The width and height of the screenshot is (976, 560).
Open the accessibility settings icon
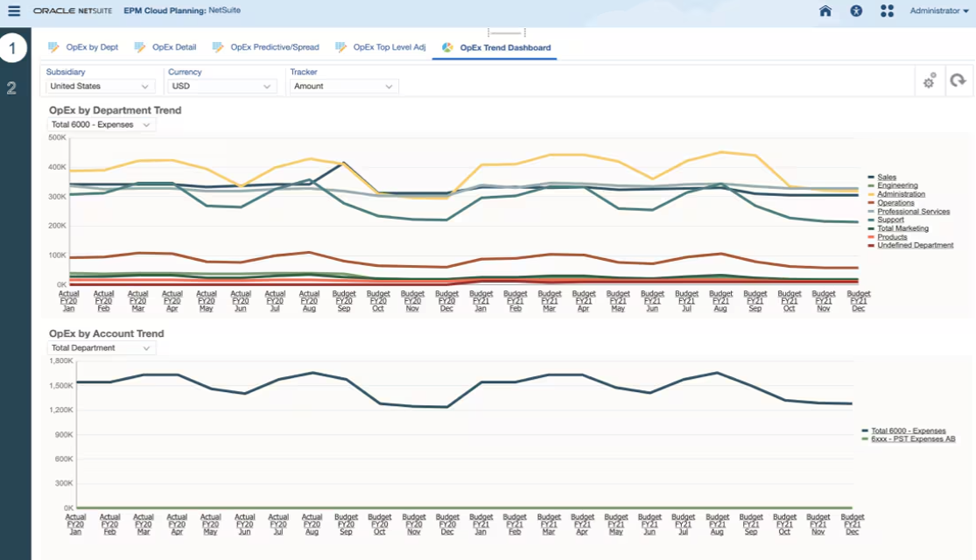coord(855,11)
